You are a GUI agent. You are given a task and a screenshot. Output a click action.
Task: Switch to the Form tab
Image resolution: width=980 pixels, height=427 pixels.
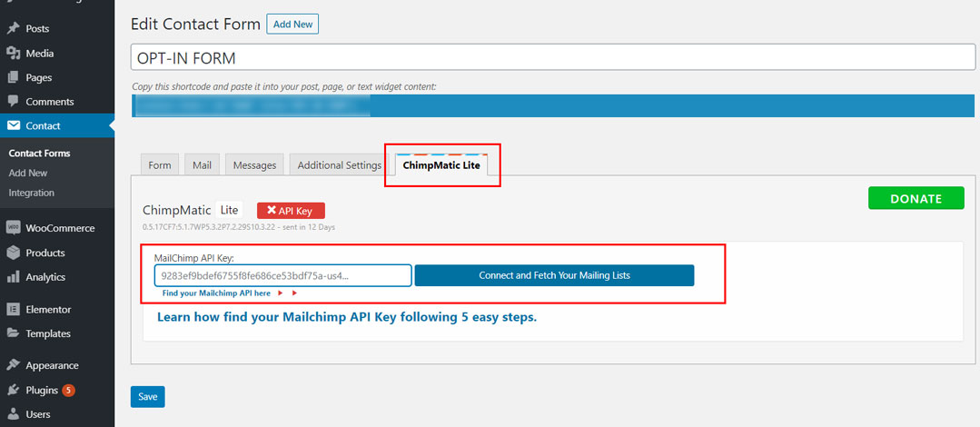click(x=159, y=165)
